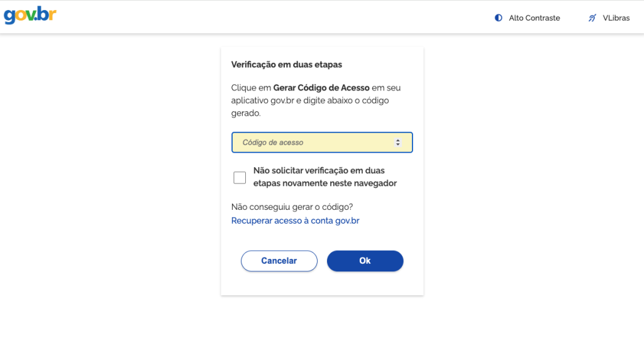Click the 'Não solicitar verificação em duas' label text
The height and width of the screenshot is (338, 644).
click(318, 170)
